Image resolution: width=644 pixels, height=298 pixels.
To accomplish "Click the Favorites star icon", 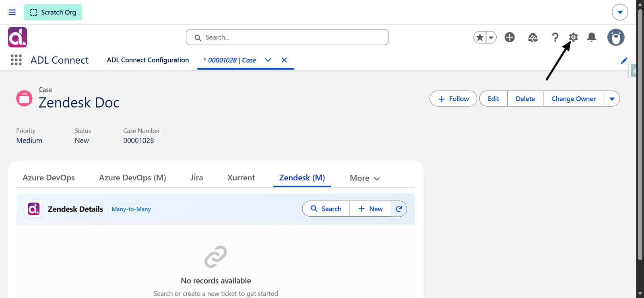I will tap(480, 37).
